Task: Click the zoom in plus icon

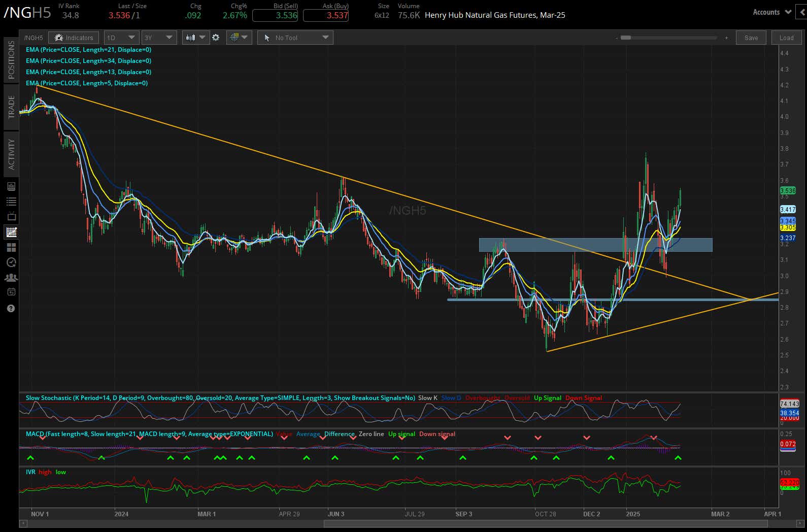Action: pyautogui.click(x=726, y=38)
